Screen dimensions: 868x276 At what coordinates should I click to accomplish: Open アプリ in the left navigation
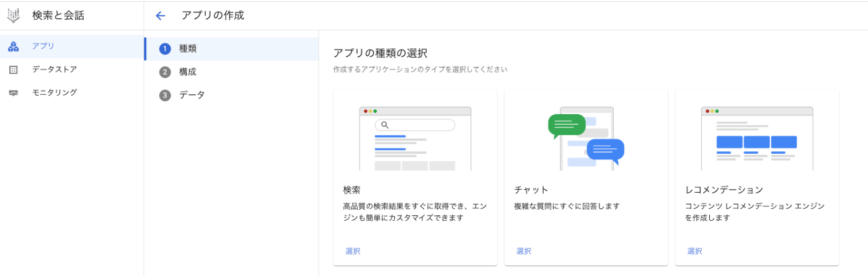[72, 47]
